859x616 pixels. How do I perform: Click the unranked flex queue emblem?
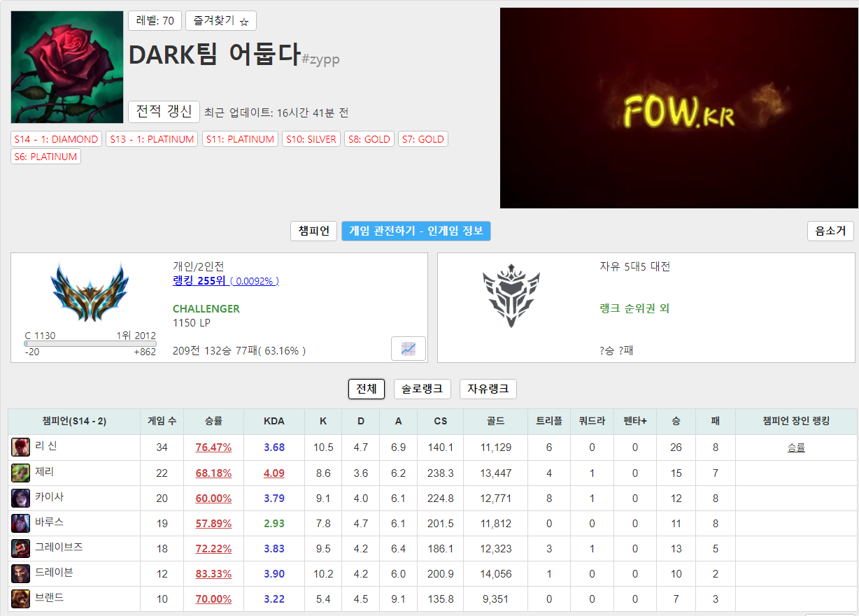click(x=511, y=296)
